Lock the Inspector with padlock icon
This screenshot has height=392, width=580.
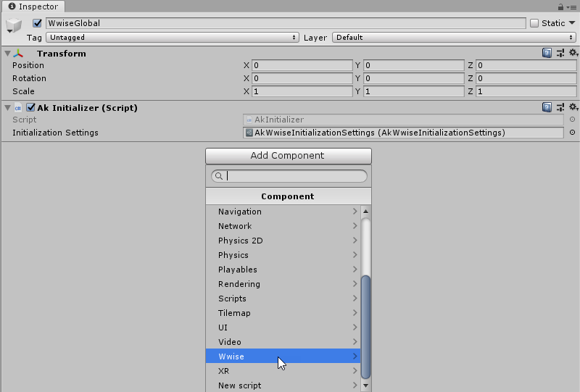click(x=561, y=7)
